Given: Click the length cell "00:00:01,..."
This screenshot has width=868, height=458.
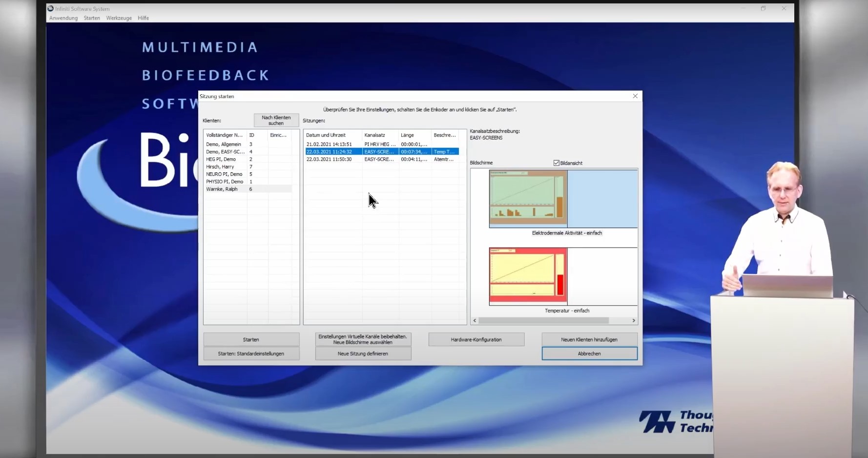Looking at the screenshot, I should click(x=414, y=145).
